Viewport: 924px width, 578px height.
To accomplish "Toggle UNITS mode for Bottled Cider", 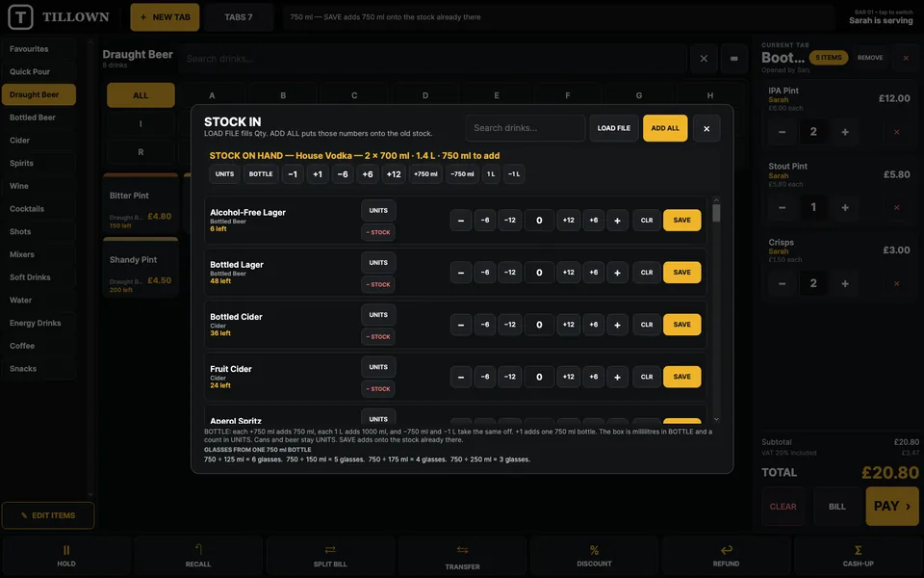I will point(378,315).
